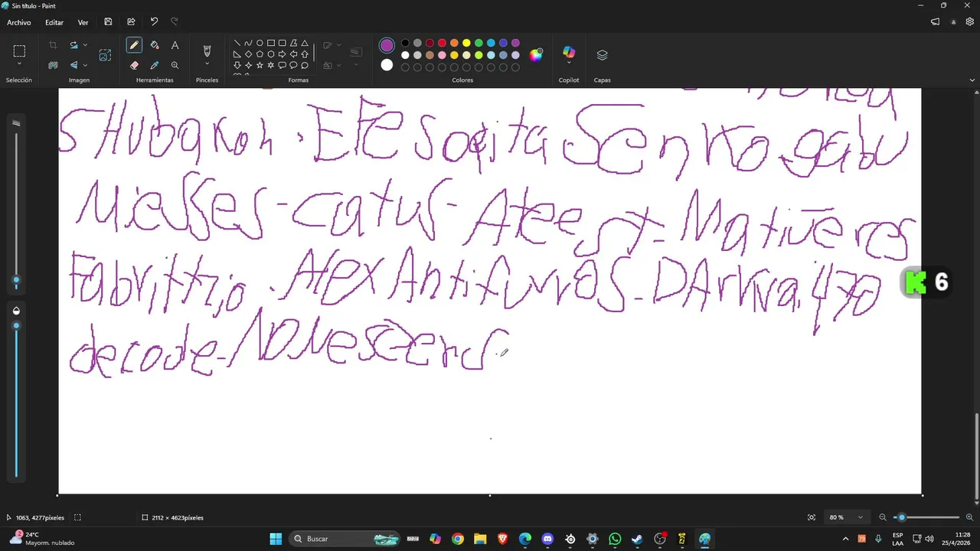This screenshot has width=980, height=551.
Task: Select the white Color 2 swatch
Action: click(387, 65)
